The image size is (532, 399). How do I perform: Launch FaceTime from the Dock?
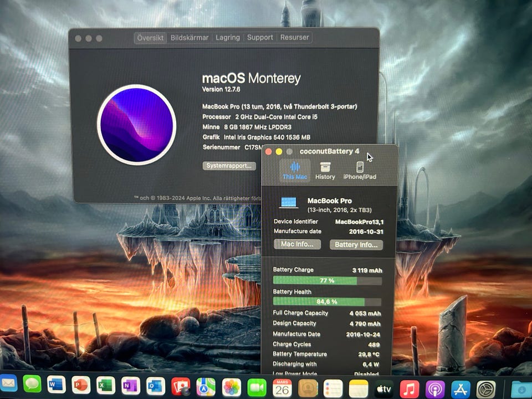257,387
